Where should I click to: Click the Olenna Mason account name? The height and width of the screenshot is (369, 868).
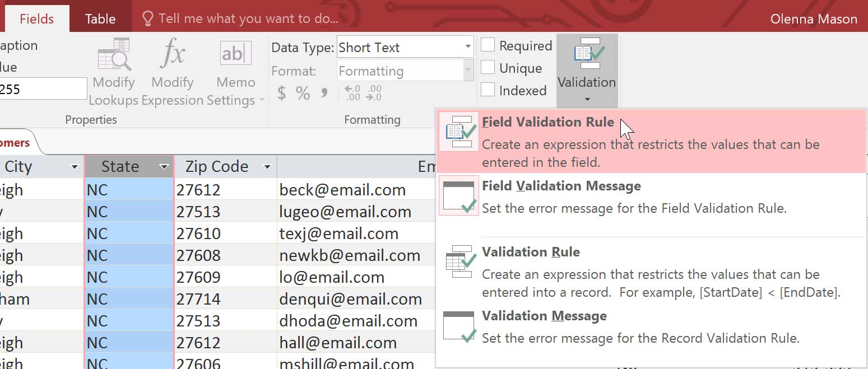pos(814,18)
